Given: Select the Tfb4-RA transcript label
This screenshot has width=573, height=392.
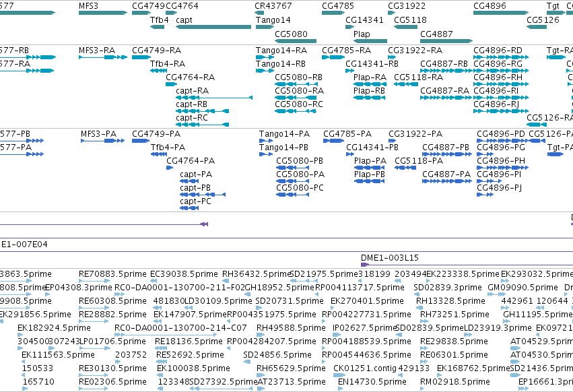Looking at the screenshot, I should pos(168,63).
